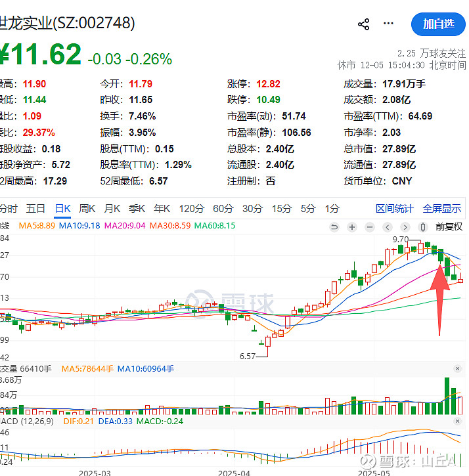Click the MA20:9.04 indicator label
Viewport: 469px width, 476px height.
tap(125, 226)
